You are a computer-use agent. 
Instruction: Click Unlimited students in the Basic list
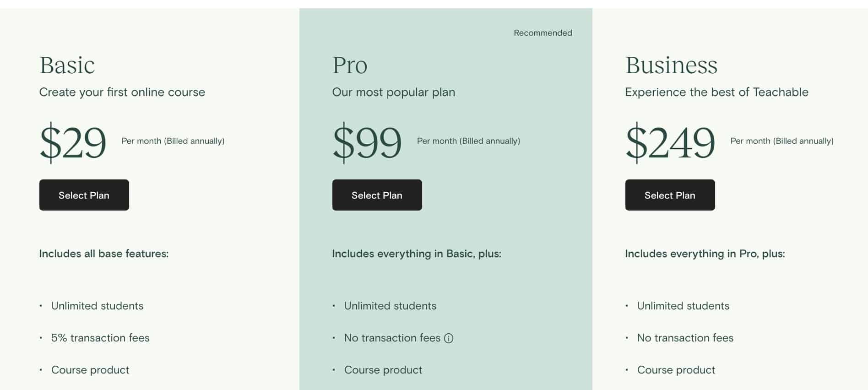point(97,306)
